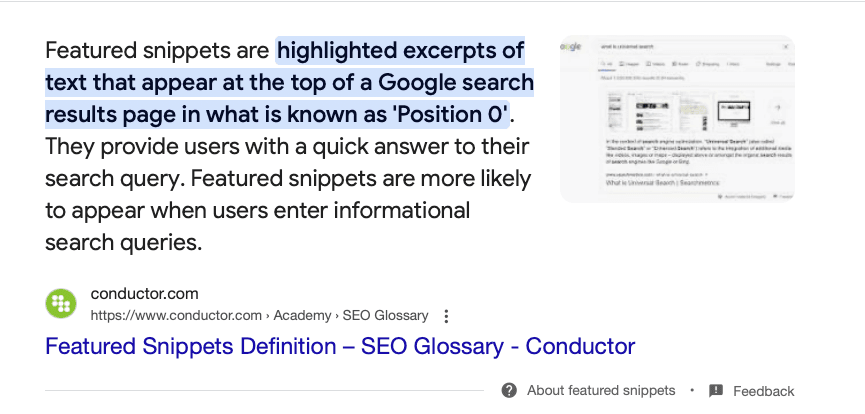
Task: Click the bold phrase 'highlighted excerpts of'
Action: (x=401, y=50)
